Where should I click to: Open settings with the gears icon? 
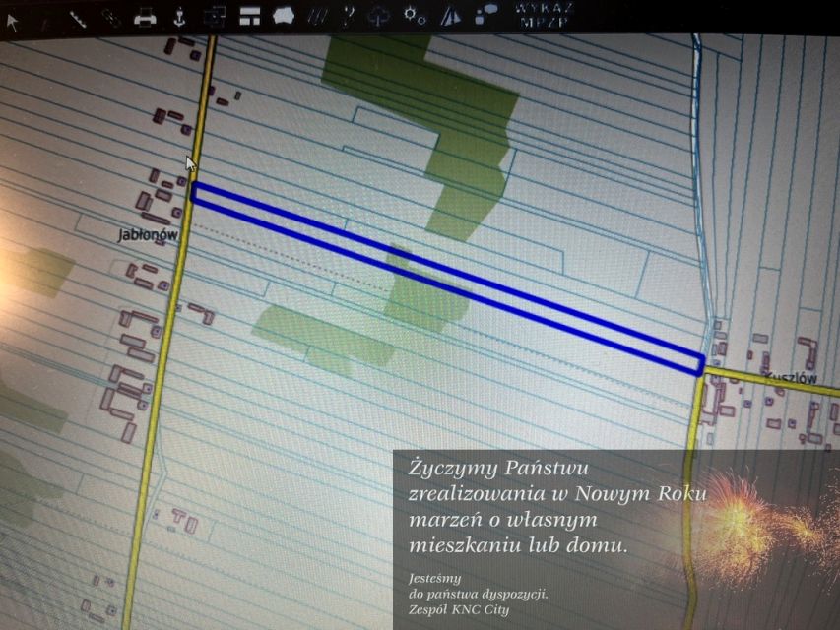[x=416, y=15]
